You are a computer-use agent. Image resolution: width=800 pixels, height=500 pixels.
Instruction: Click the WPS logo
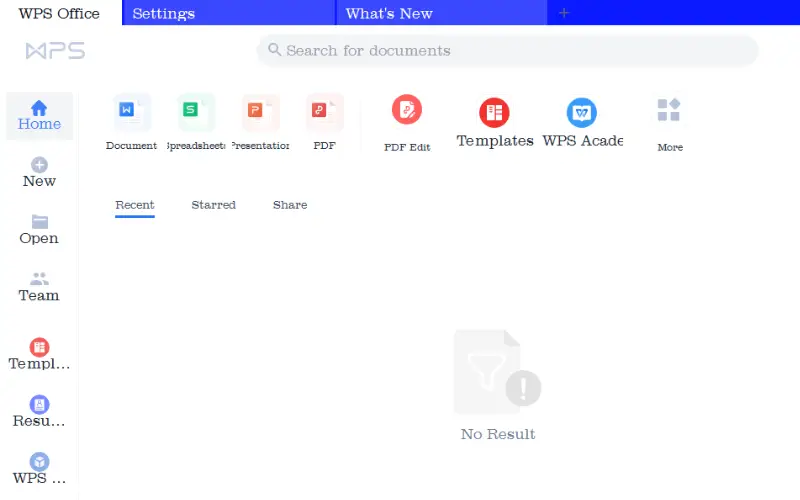pyautogui.click(x=55, y=51)
